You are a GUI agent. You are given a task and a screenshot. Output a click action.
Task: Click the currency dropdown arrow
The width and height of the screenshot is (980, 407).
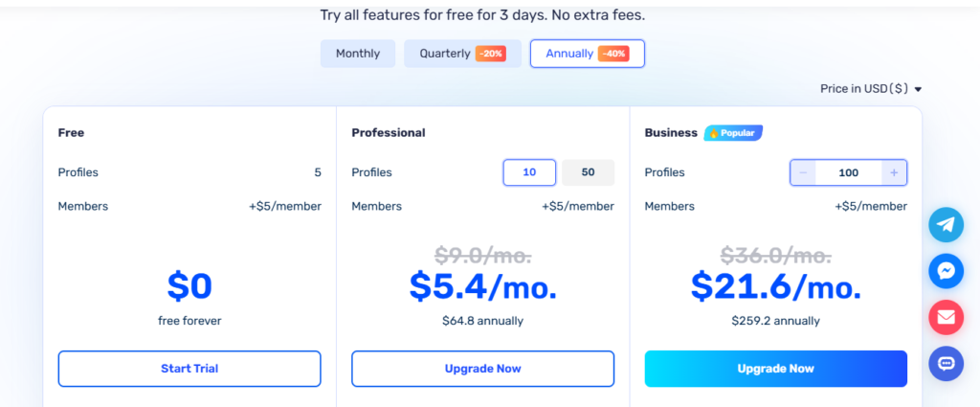918,90
